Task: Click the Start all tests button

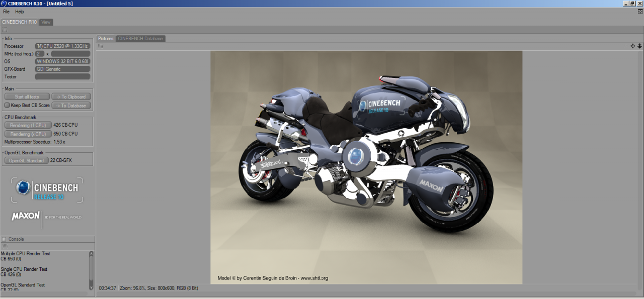Action: tap(27, 97)
